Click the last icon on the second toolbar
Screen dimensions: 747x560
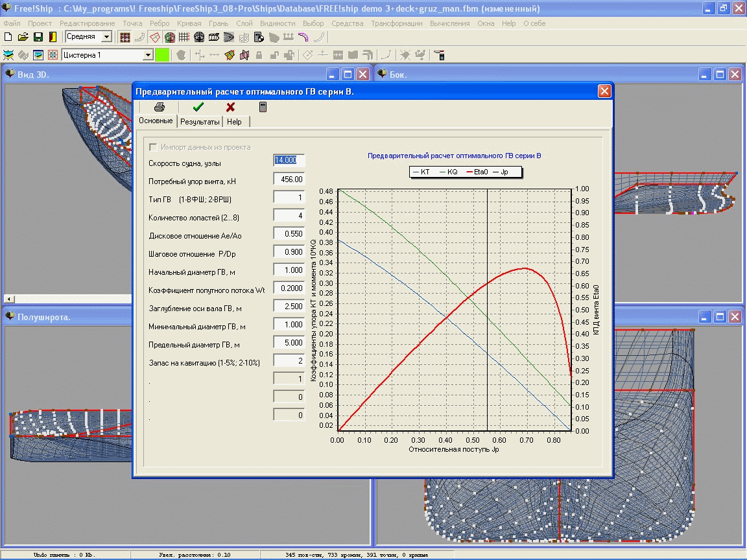439,55
